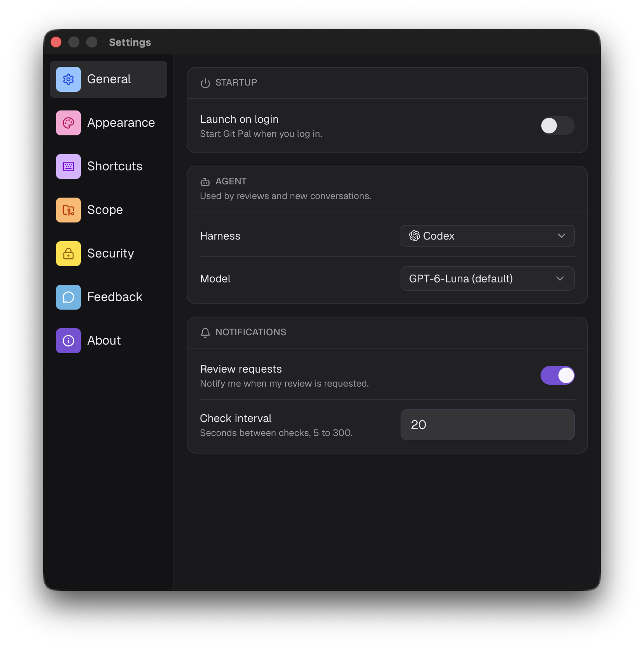Open the General settings section
644x648 pixels.
pyautogui.click(x=108, y=79)
